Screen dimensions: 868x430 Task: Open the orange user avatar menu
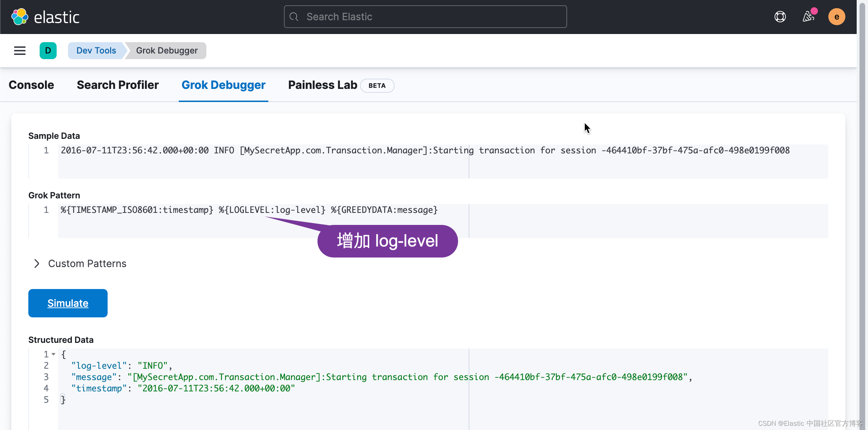click(836, 17)
